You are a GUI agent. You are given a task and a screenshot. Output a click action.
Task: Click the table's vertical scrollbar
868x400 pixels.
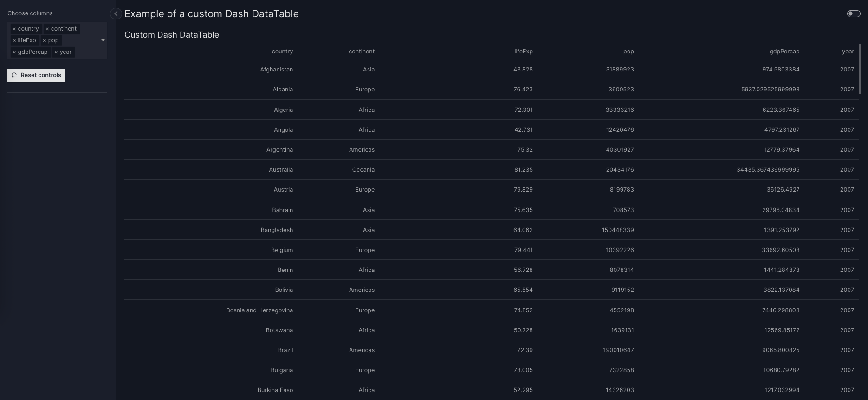coord(860,70)
